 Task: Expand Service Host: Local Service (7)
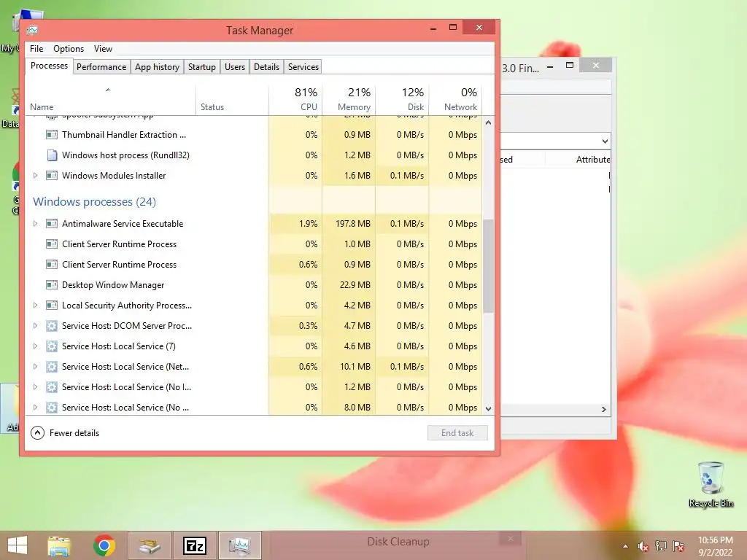pos(35,346)
